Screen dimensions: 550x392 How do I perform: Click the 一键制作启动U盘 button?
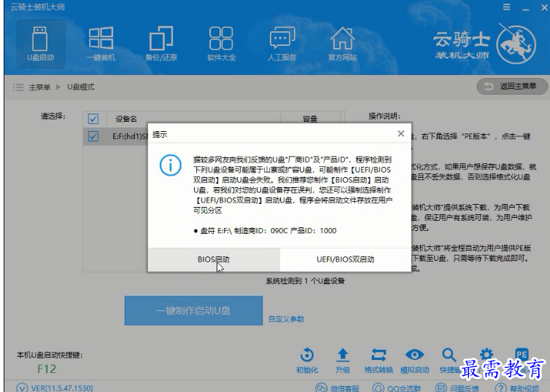coord(193,310)
